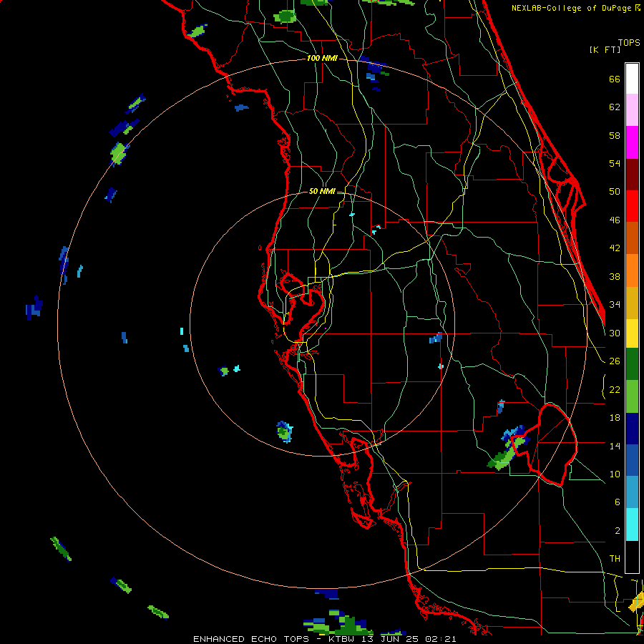Click the black TH threshold legend swatch
644x644 pixels.
[x=632, y=557]
